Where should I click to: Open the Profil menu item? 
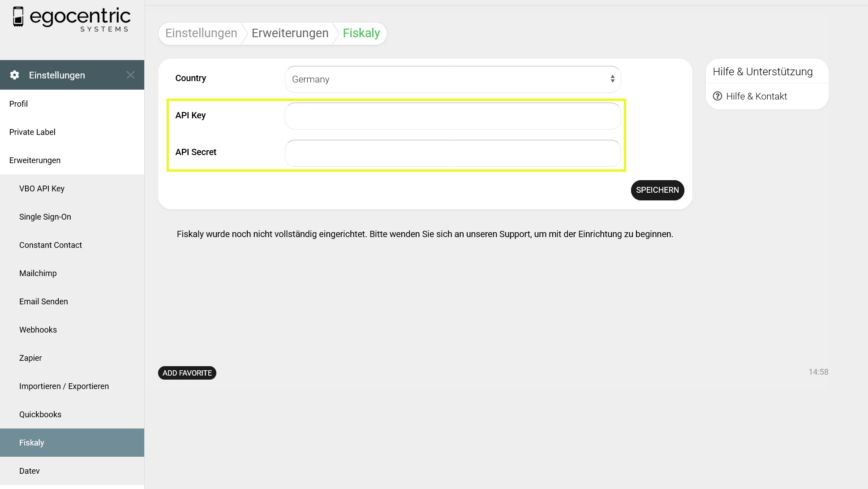click(18, 104)
